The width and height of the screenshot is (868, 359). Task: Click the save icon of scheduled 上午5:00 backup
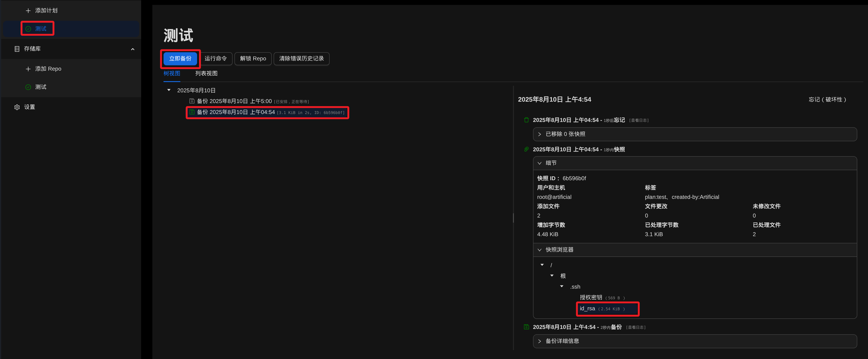tap(192, 101)
